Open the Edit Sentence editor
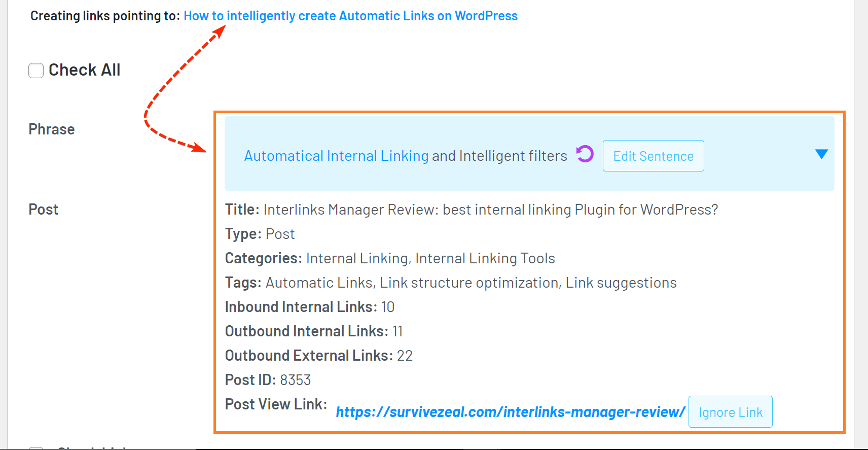 pos(653,156)
